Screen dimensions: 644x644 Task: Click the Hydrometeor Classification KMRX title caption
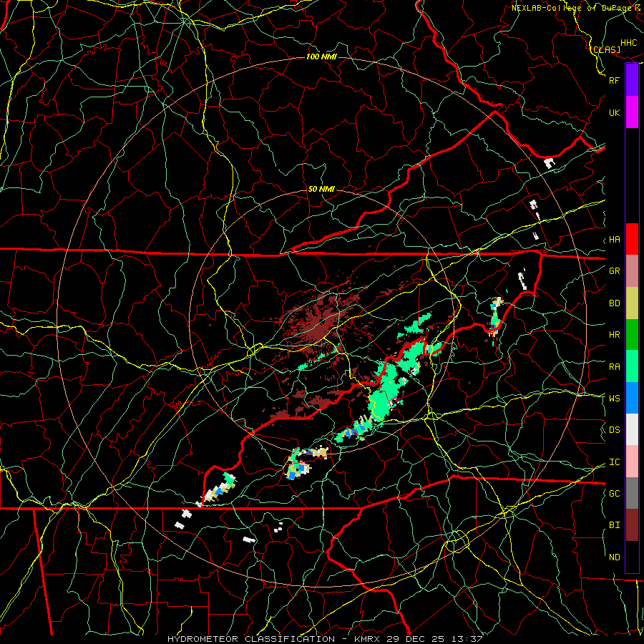point(325,639)
